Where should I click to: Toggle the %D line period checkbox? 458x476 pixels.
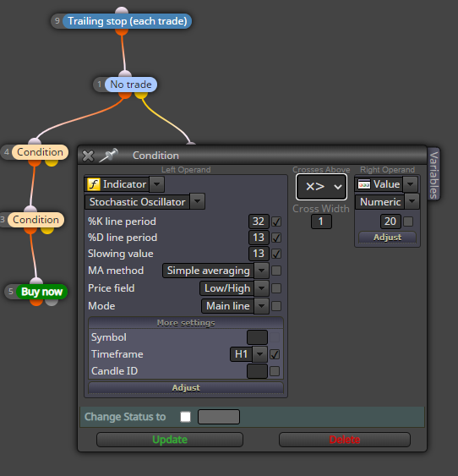pos(276,238)
